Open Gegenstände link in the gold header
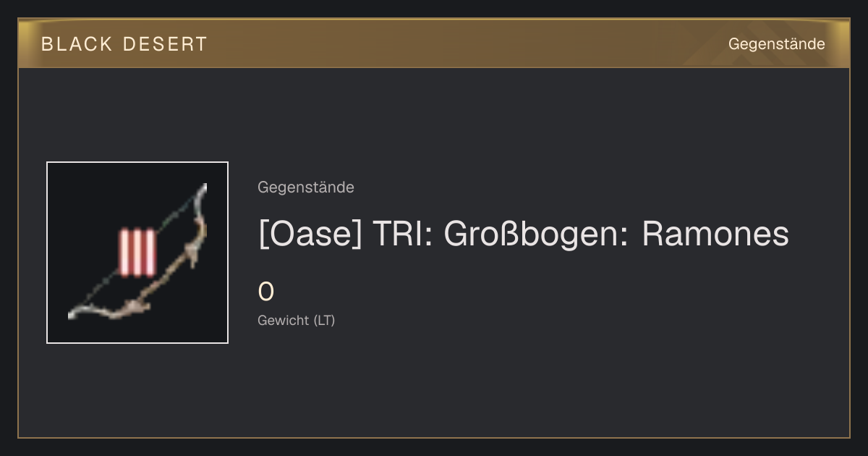The width and height of the screenshot is (868, 456). (x=776, y=44)
